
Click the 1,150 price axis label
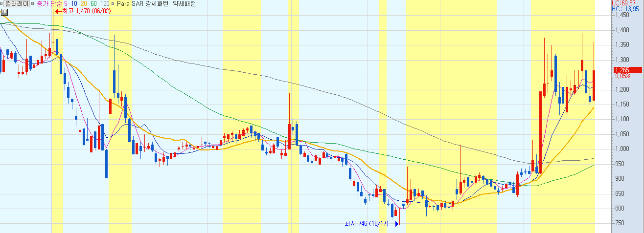[x=622, y=104]
